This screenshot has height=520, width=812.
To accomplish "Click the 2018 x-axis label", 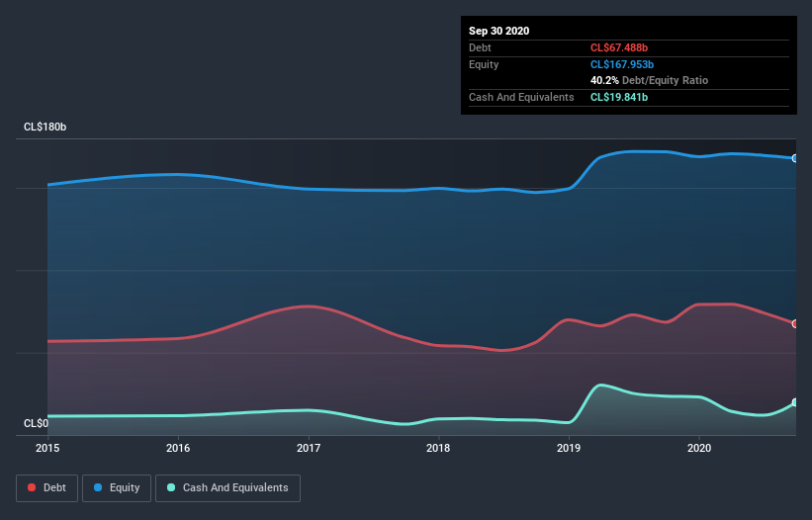I will 438,448.
